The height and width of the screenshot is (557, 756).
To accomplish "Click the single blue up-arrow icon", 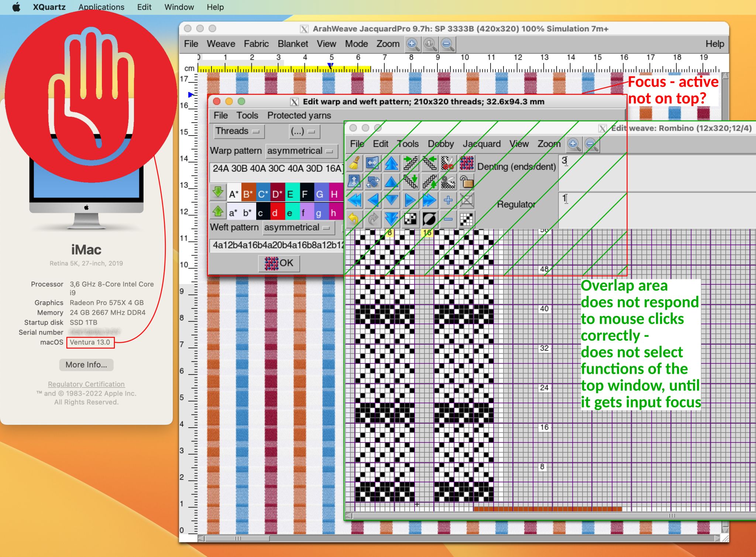I will click(391, 182).
